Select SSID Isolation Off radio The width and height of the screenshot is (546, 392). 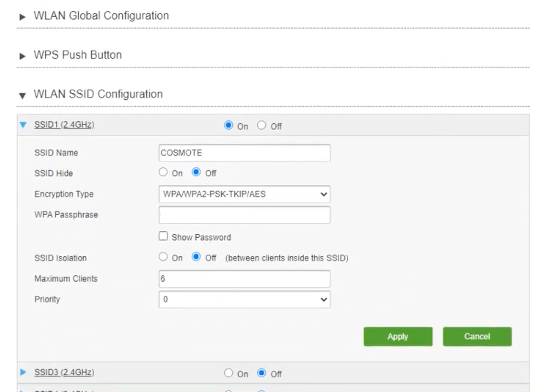pos(196,257)
